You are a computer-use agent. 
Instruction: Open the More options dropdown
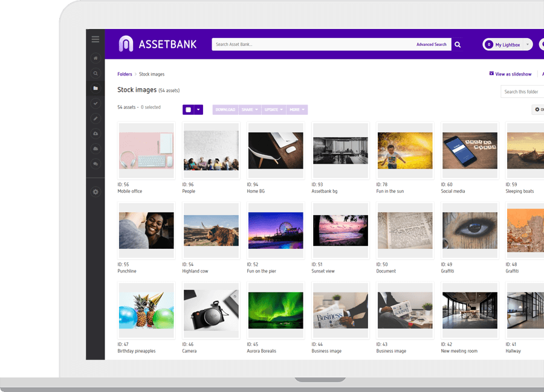[296, 109]
